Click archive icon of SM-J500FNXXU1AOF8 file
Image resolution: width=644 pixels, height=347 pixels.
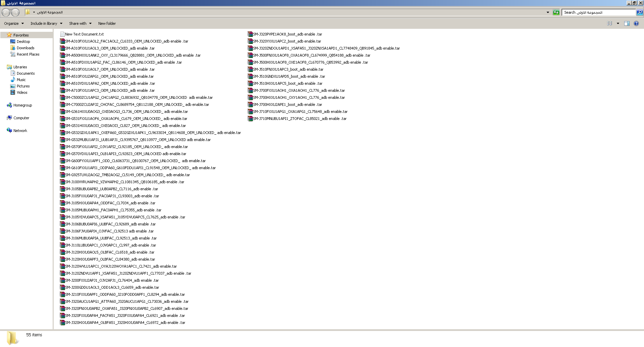[250, 55]
